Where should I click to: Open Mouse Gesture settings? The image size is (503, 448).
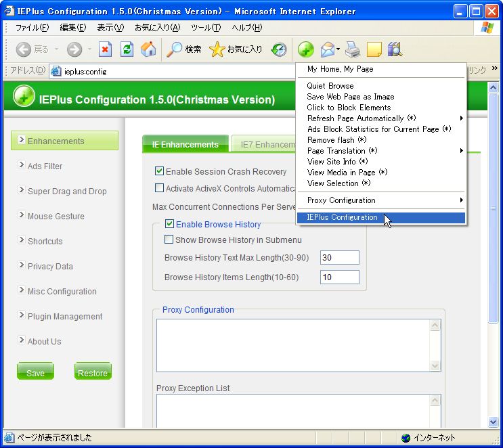[56, 216]
